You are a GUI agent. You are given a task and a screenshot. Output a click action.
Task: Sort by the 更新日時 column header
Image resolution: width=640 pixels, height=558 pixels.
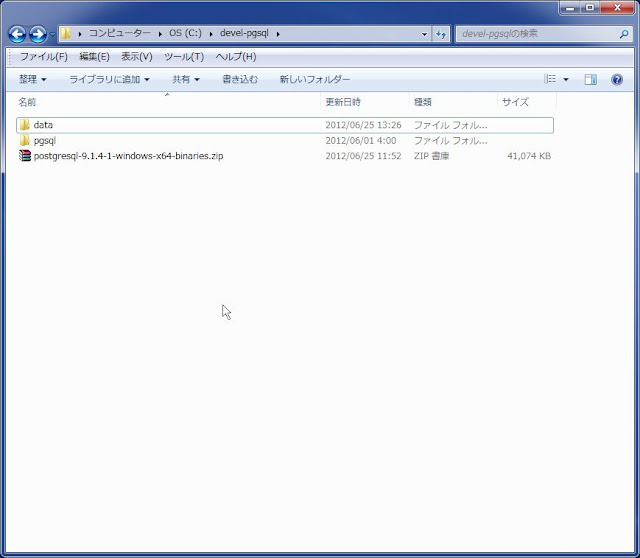(343, 102)
